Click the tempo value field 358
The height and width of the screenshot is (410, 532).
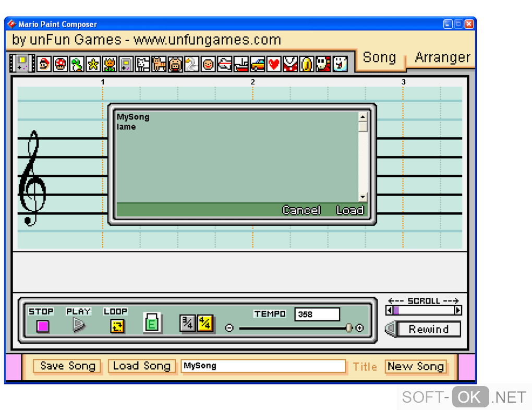(317, 315)
